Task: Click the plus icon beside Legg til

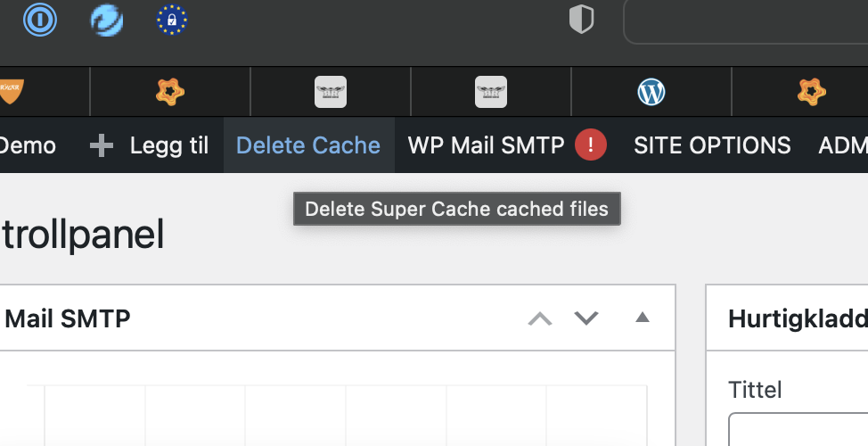Action: click(x=102, y=145)
